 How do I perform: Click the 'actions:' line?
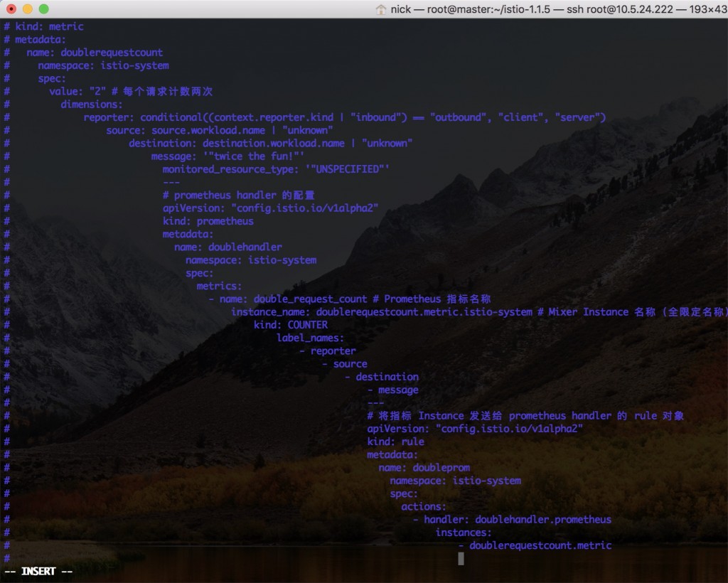[424, 508]
